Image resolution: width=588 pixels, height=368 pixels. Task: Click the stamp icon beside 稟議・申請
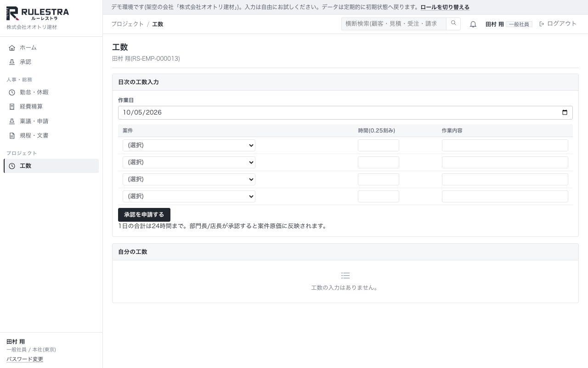point(12,121)
